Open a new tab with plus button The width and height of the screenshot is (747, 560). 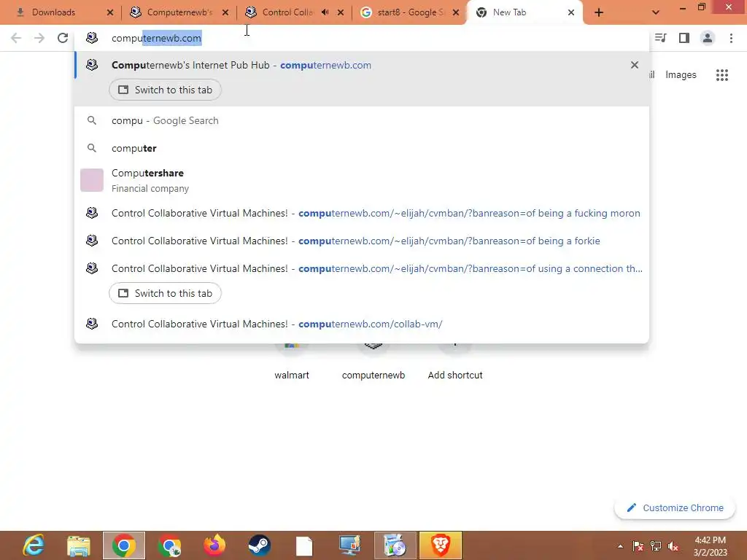[x=599, y=12]
